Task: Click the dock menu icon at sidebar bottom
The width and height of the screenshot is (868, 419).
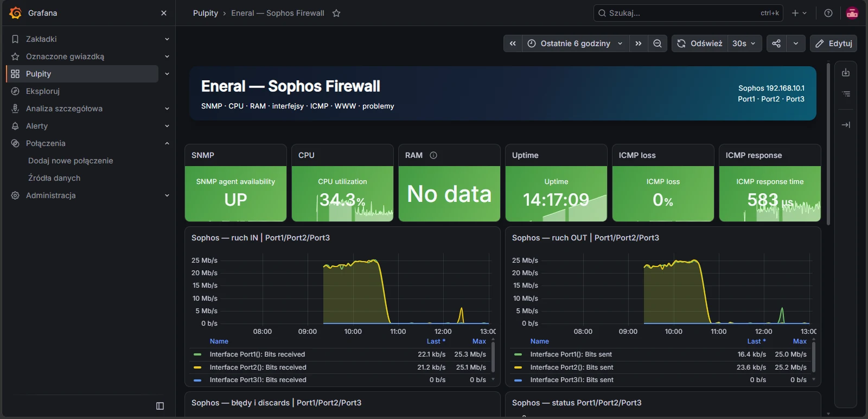Action: [160, 406]
